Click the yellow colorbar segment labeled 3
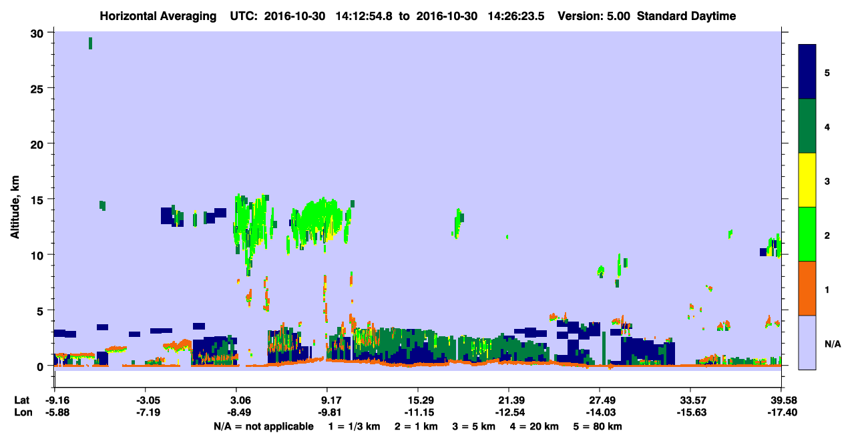Viewport: 868px width, 445px height. [807, 179]
